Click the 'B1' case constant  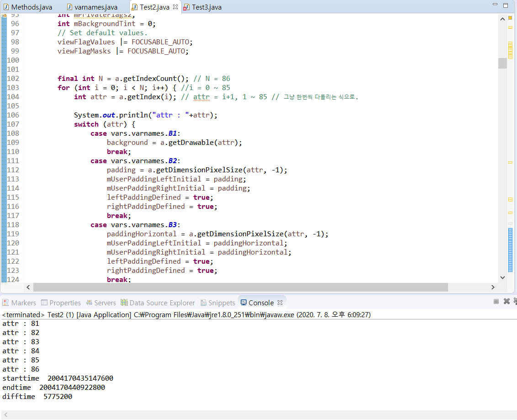173,133
